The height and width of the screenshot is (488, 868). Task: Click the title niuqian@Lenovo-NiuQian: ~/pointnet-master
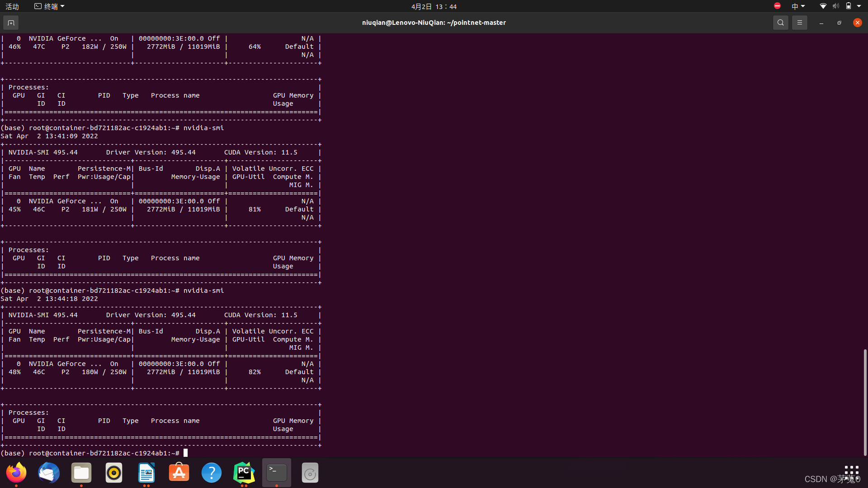pos(434,23)
